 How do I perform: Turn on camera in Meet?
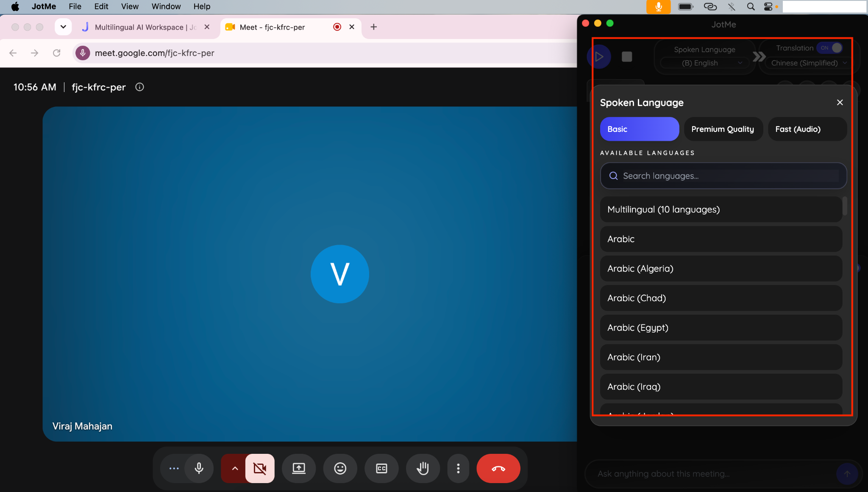click(260, 468)
